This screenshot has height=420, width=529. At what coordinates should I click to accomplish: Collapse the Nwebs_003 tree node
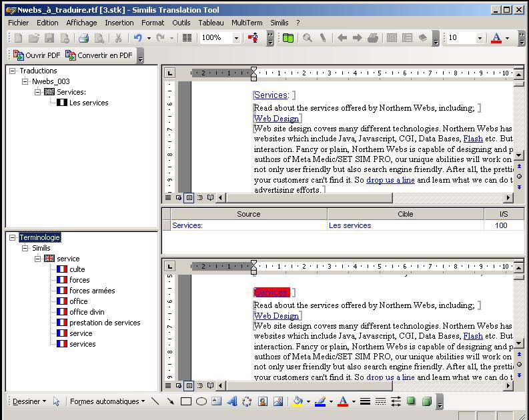(x=25, y=81)
